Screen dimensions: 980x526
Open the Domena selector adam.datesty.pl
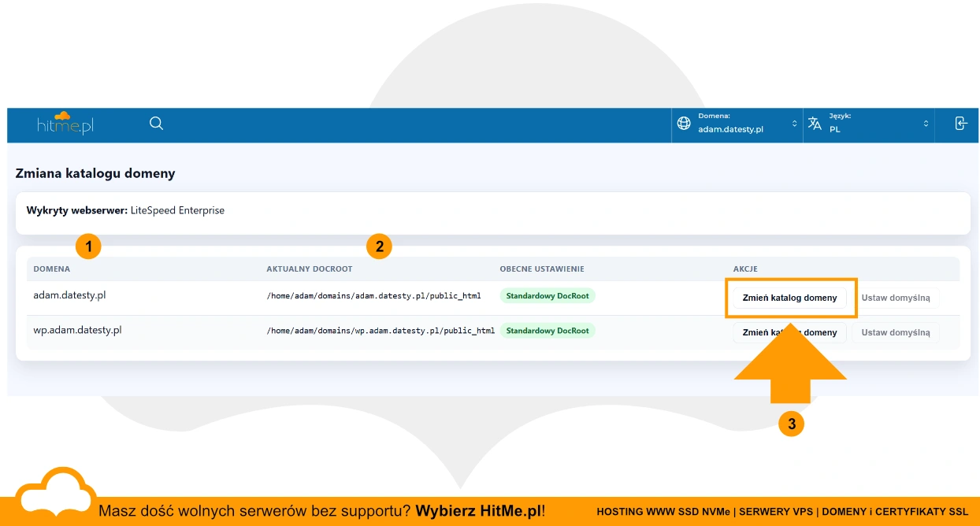[737, 124]
